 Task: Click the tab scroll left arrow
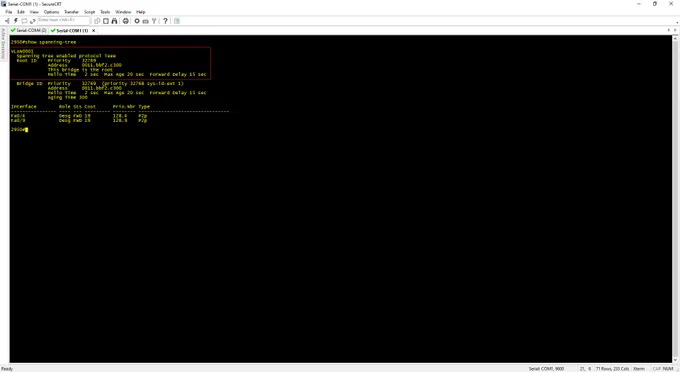tap(669, 30)
